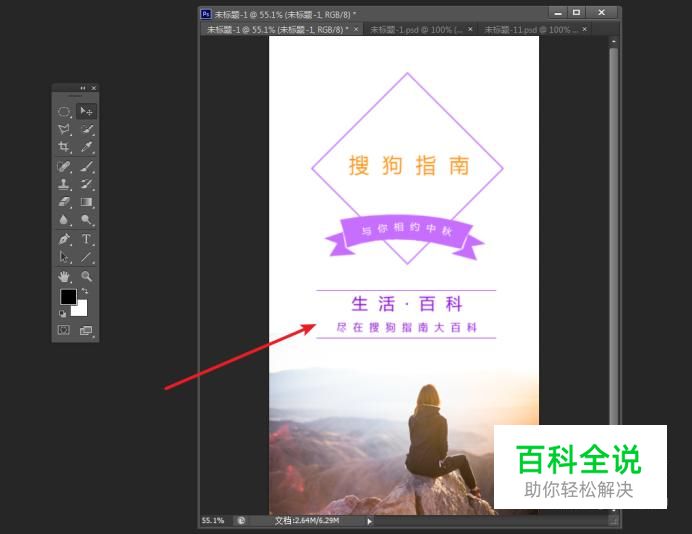Select the Blur tool
The image size is (692, 534).
(x=64, y=219)
